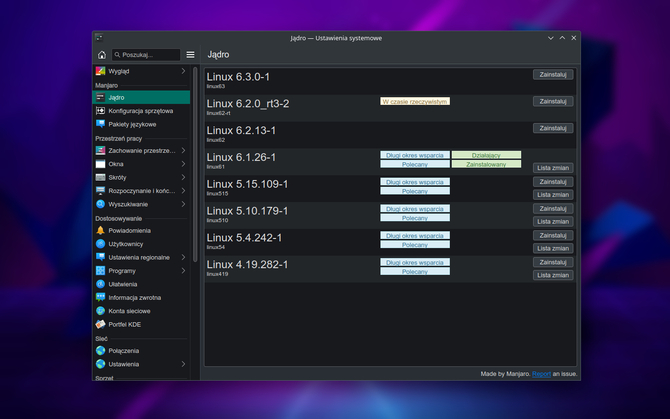Open the Wygląd settings entry
This screenshot has width=670, height=419.
pos(141,71)
